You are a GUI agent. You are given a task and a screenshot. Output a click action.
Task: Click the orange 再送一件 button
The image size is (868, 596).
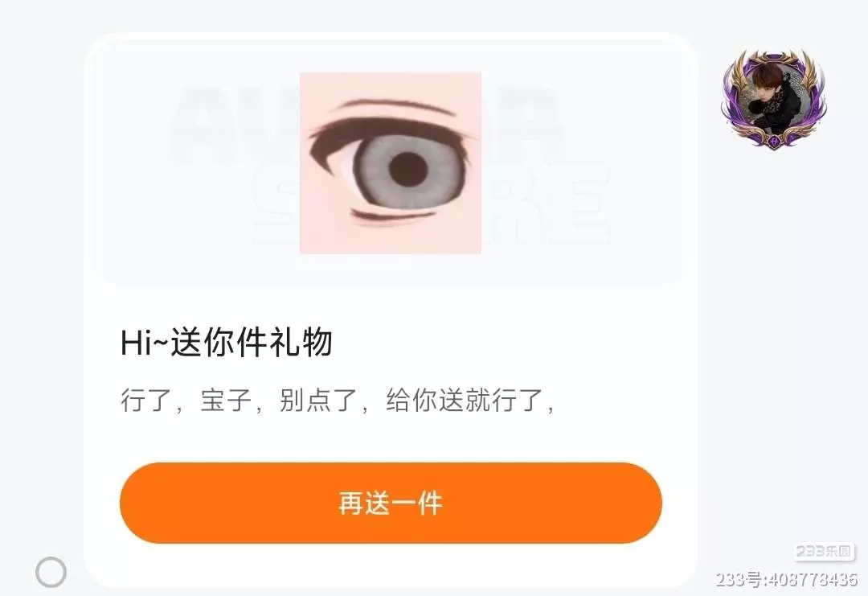(391, 503)
